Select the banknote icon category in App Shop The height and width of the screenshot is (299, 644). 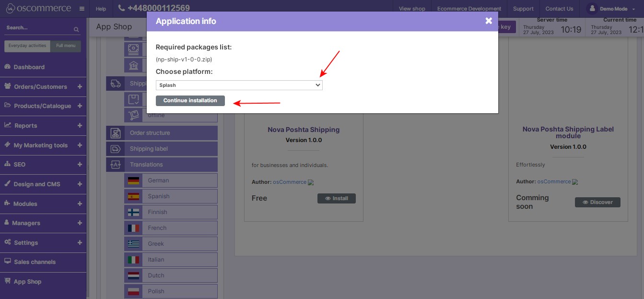click(x=133, y=49)
